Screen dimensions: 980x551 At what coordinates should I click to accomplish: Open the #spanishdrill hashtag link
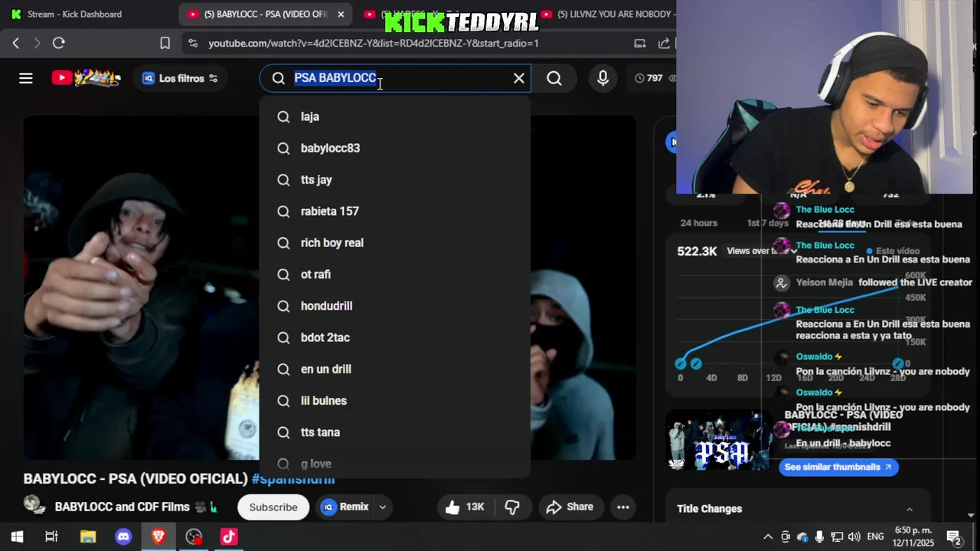293,479
